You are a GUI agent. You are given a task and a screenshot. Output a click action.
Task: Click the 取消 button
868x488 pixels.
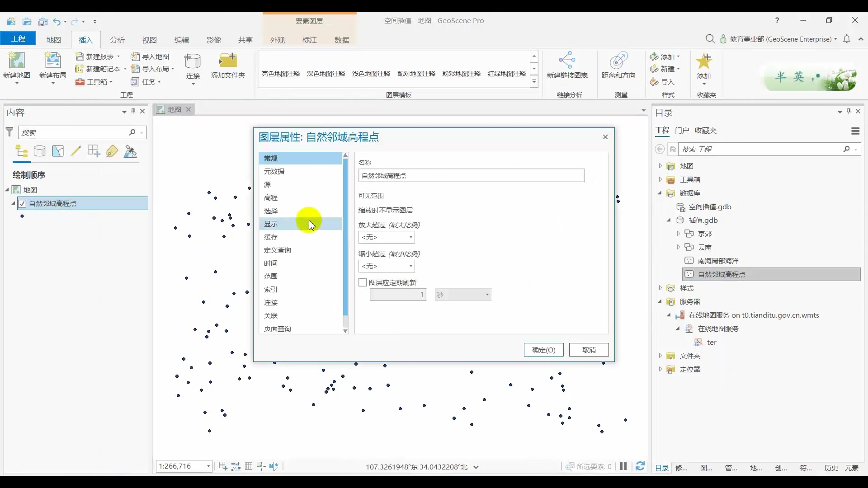point(589,350)
